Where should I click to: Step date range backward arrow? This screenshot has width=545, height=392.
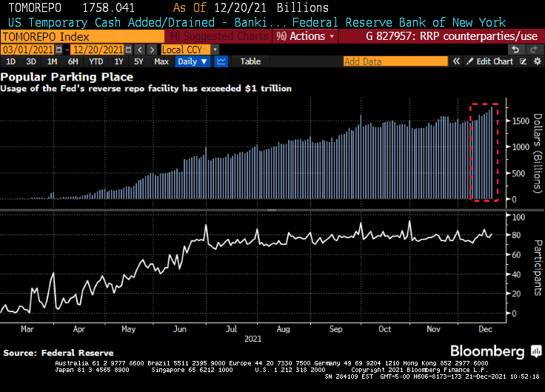coord(139,49)
